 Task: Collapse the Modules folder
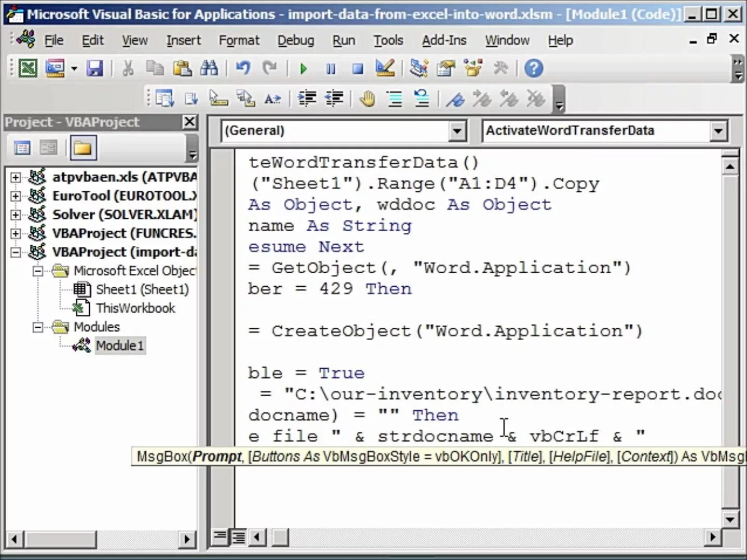(38, 327)
